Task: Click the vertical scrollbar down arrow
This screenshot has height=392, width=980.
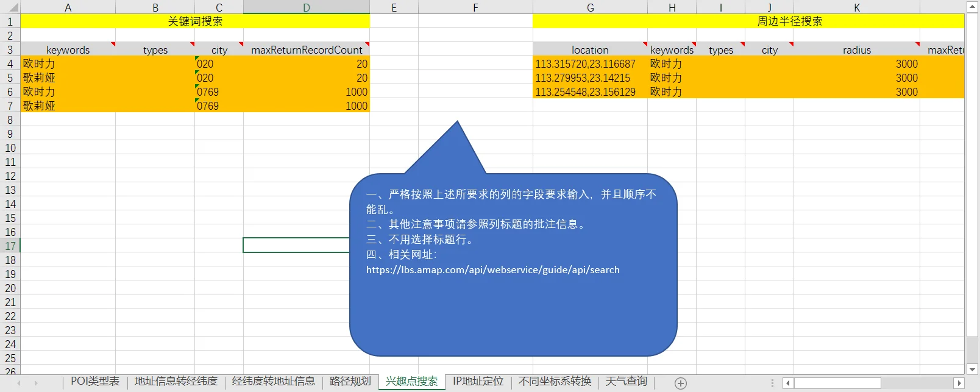Action: pos(972,369)
